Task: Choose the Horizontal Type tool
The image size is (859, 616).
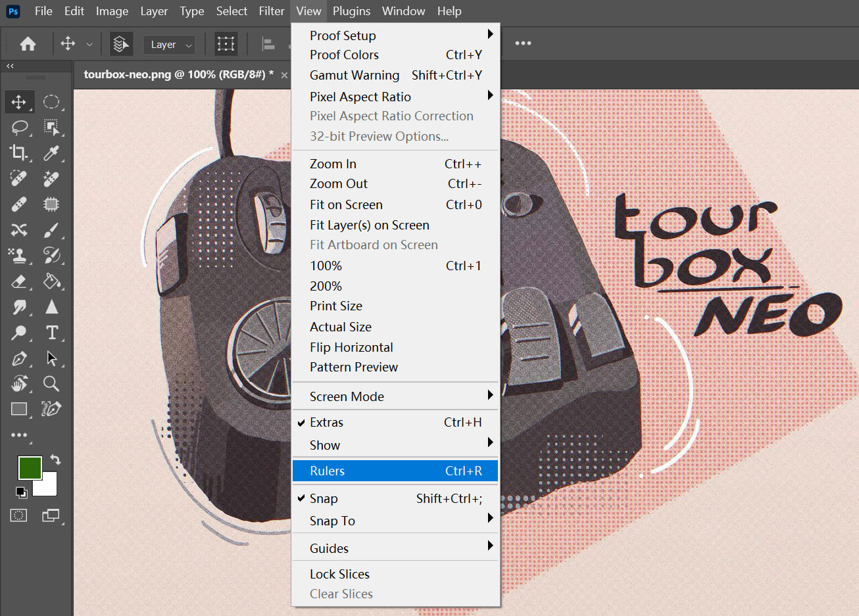Action: point(51,333)
